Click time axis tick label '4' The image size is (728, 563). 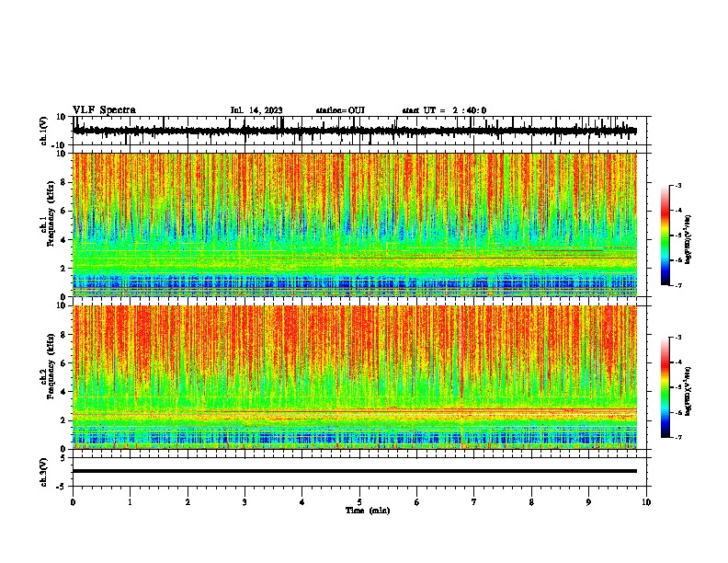302,502
